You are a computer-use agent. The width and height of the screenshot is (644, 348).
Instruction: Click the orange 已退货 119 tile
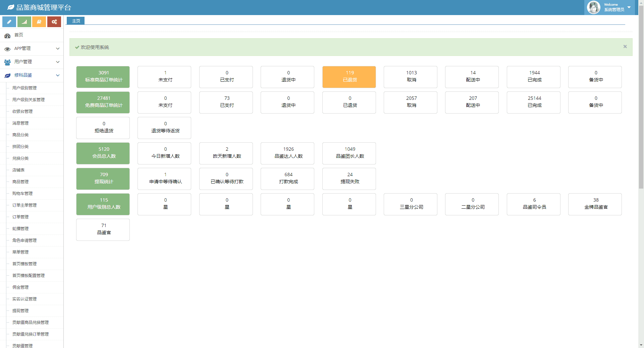349,77
